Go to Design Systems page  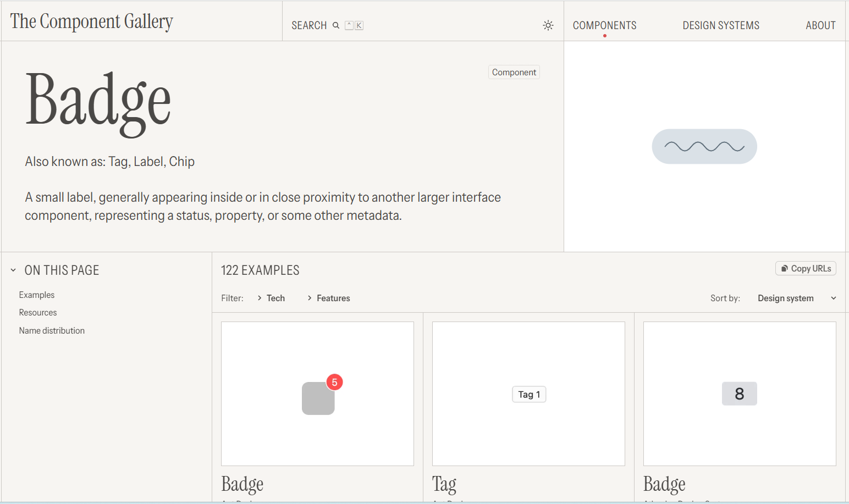pos(720,25)
